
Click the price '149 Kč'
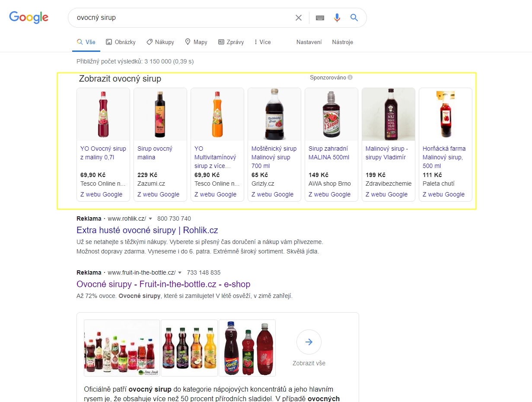(x=319, y=175)
